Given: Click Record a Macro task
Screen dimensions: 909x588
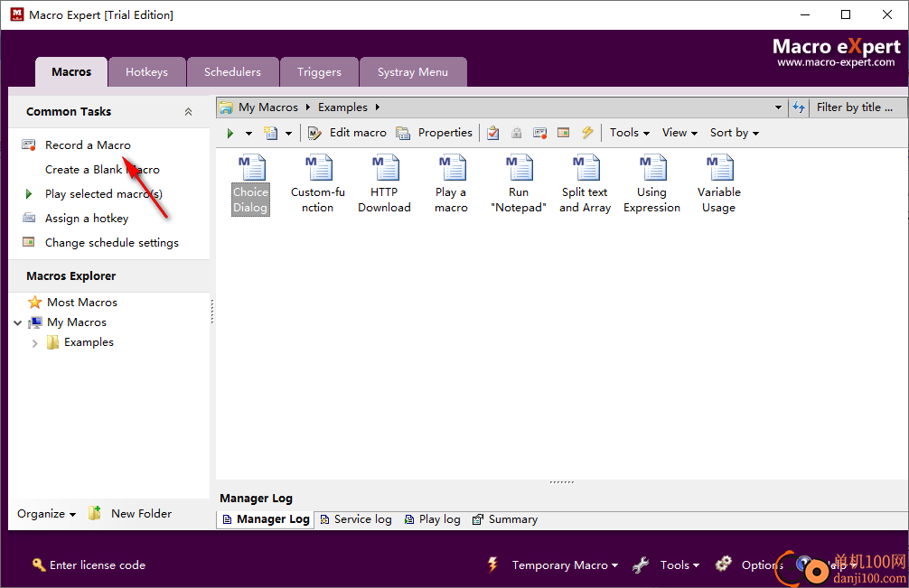Looking at the screenshot, I should [x=89, y=145].
